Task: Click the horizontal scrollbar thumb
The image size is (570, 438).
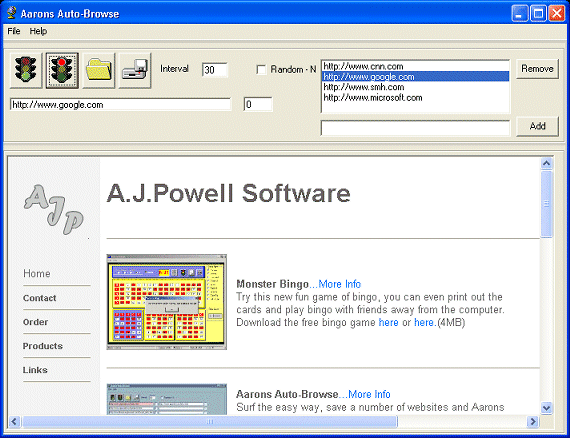Action: (210, 422)
